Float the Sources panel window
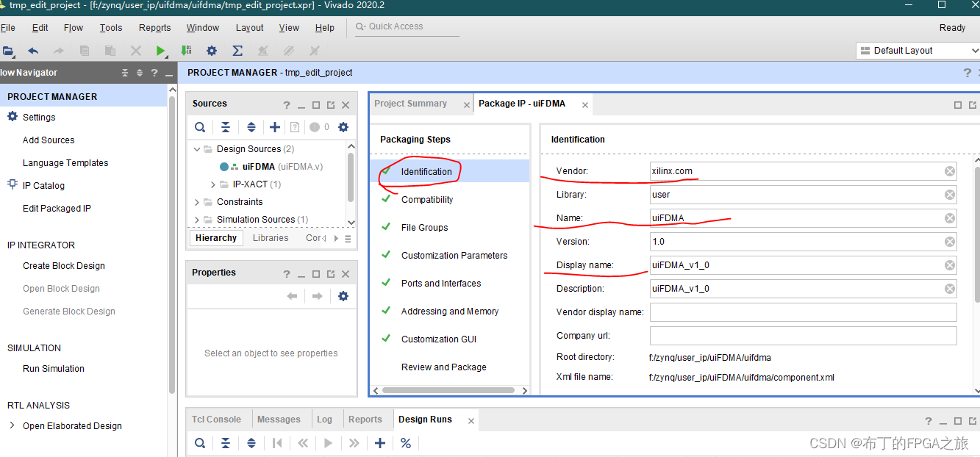The width and height of the screenshot is (980, 457). (x=331, y=105)
